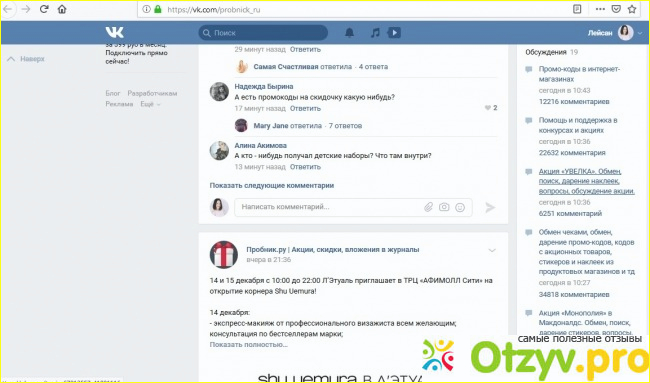Go to browser home page icon
650x383 pixels.
(x=62, y=9)
